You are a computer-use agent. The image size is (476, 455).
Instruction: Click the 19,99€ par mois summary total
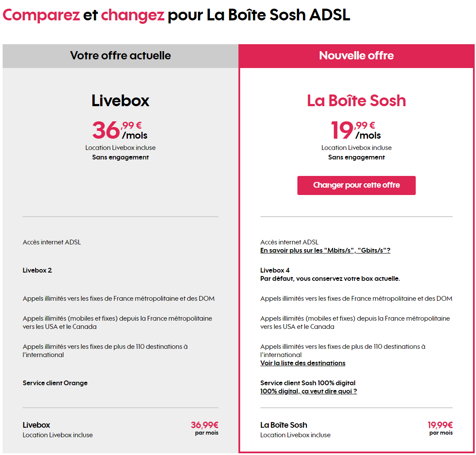click(x=440, y=428)
